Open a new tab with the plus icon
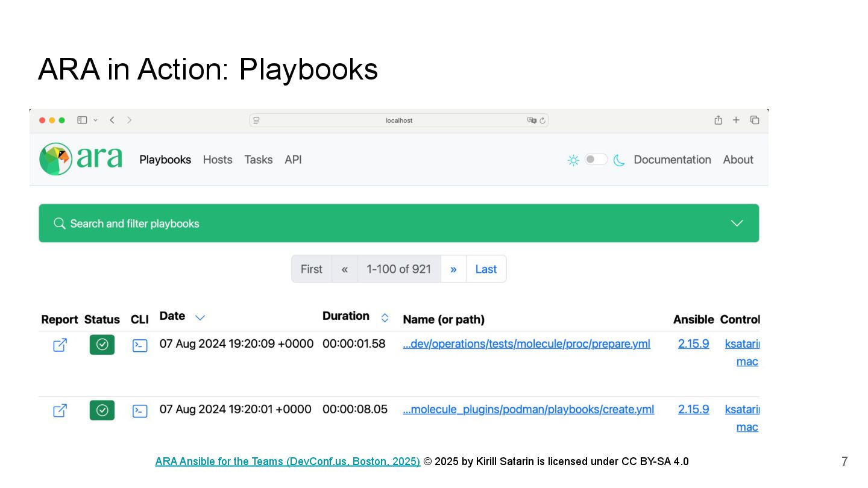The width and height of the screenshot is (868, 488). coord(736,120)
